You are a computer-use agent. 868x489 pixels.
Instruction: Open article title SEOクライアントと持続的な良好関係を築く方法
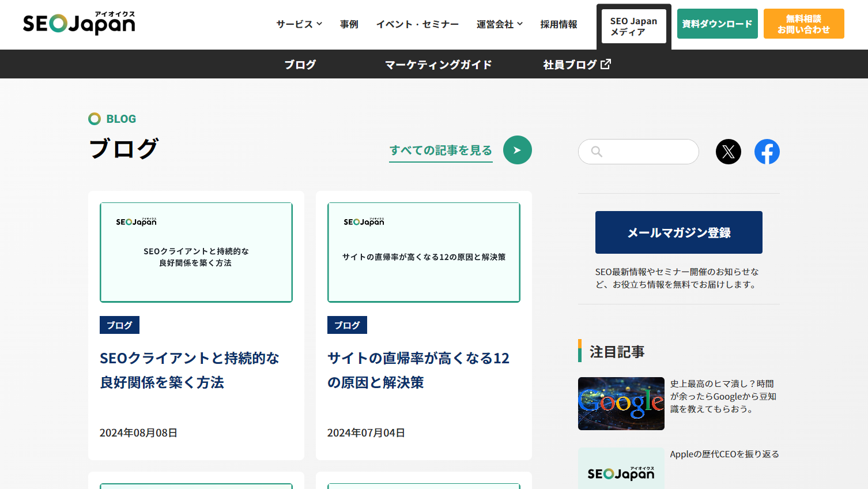click(x=190, y=370)
